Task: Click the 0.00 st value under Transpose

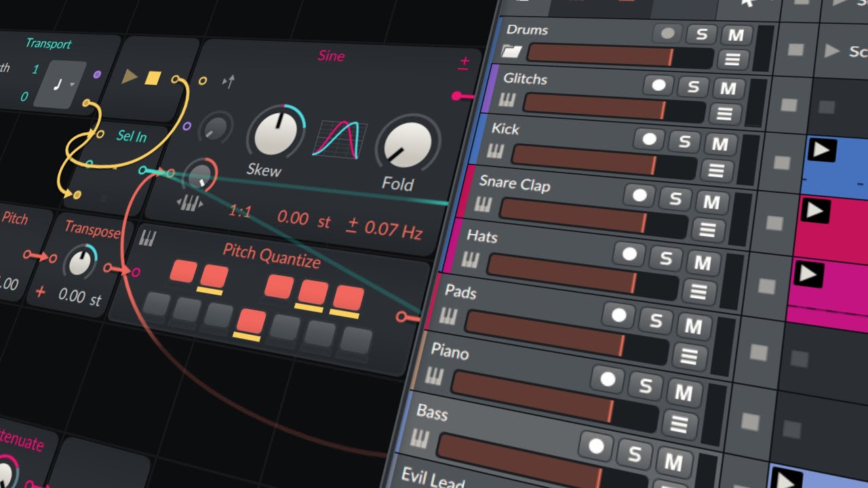Action: [x=79, y=296]
